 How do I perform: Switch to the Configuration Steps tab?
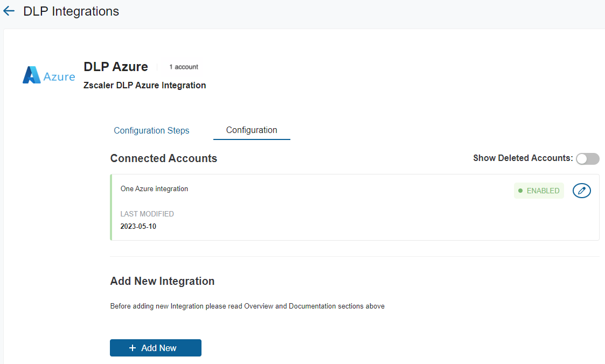[151, 130]
